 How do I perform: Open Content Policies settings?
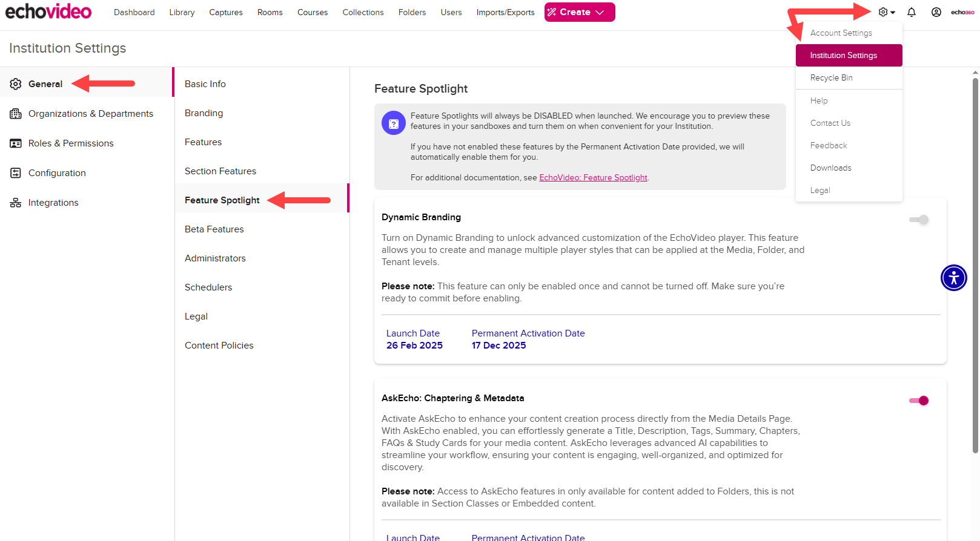tap(262, 346)
